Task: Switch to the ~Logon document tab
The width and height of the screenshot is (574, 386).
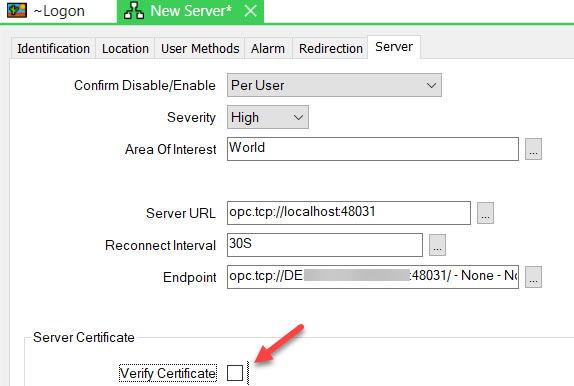Action: 59,11
